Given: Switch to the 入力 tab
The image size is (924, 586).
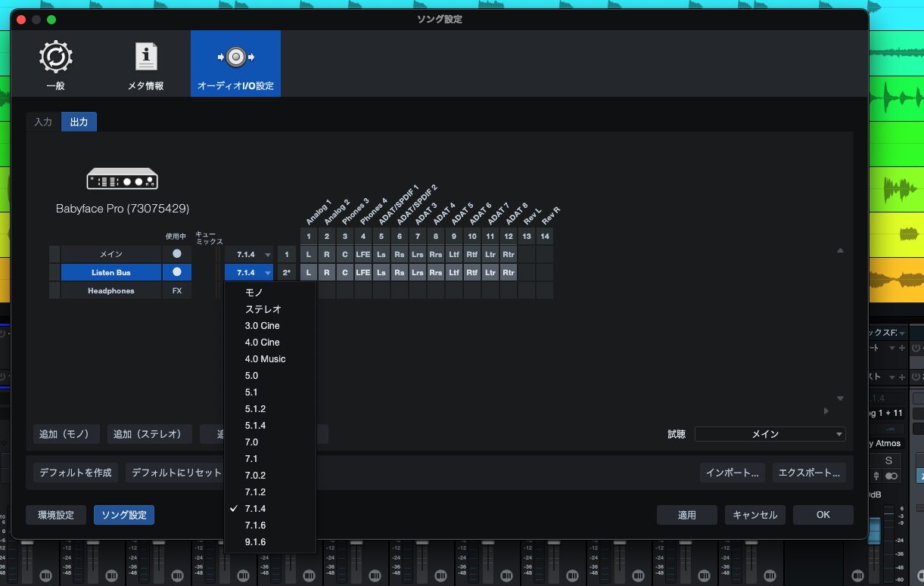Looking at the screenshot, I should [43, 122].
